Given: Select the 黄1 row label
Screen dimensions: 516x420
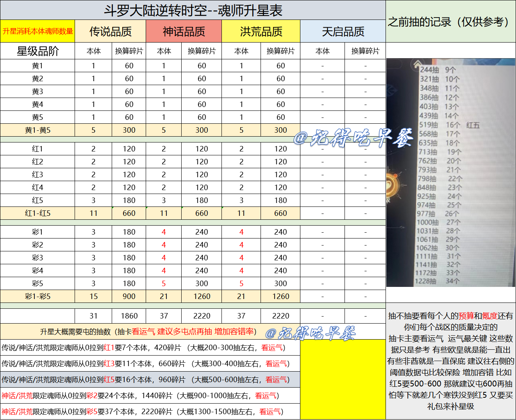Looking at the screenshot, I should pos(37,66).
